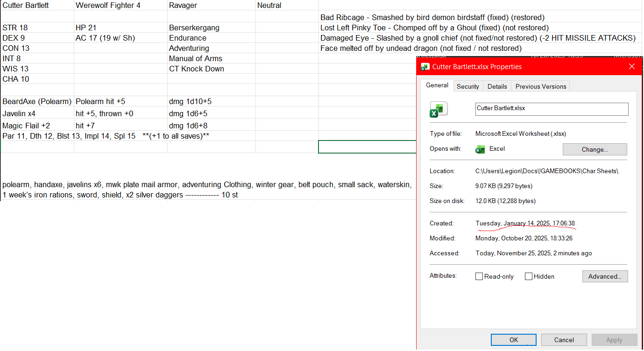
Task: Click the 'dmg 1d10+5' cell
Action: pos(212,101)
